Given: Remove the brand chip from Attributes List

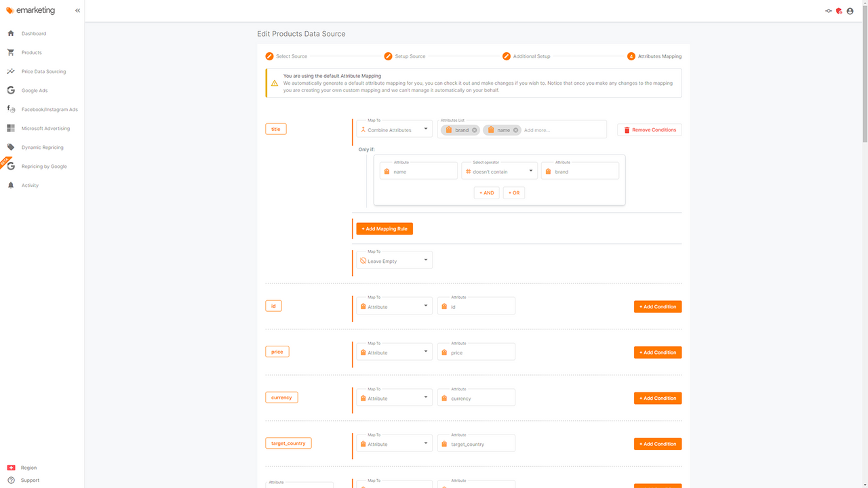Looking at the screenshot, I should coord(475,129).
